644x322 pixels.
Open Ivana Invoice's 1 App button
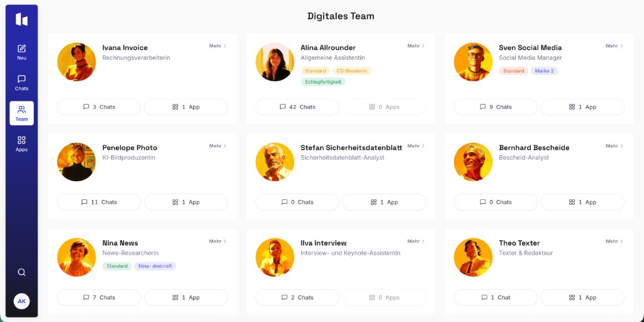click(186, 107)
